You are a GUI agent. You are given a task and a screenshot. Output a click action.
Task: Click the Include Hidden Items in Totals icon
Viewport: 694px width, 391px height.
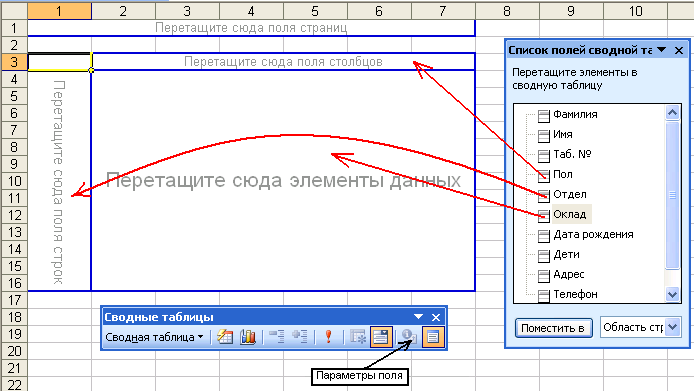pos(358,337)
